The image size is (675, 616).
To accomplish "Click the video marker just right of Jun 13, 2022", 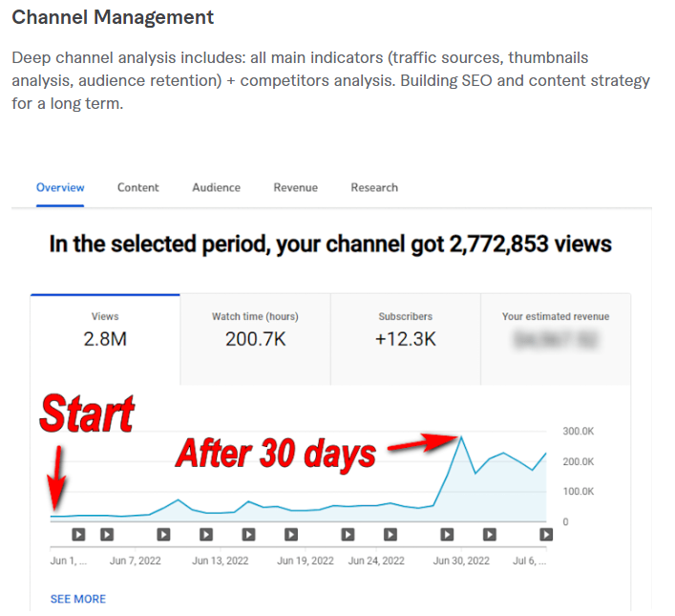I will 248,535.
